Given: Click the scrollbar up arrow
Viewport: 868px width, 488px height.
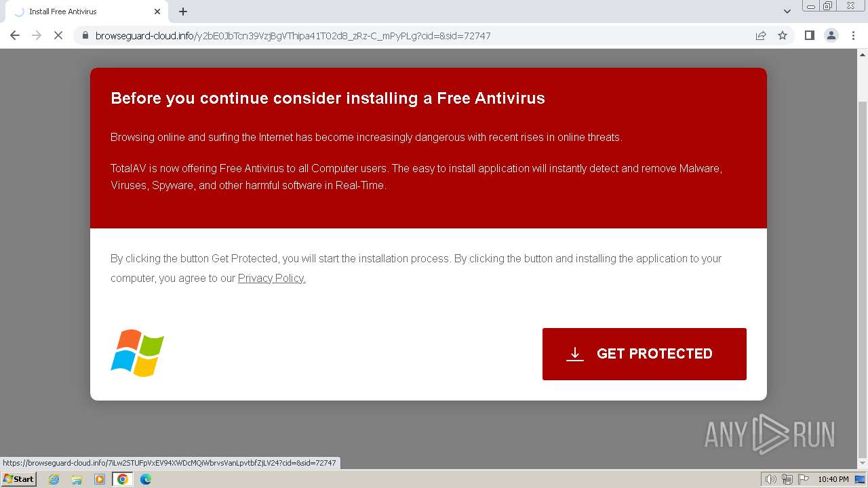Looking at the screenshot, I should pyautogui.click(x=862, y=54).
